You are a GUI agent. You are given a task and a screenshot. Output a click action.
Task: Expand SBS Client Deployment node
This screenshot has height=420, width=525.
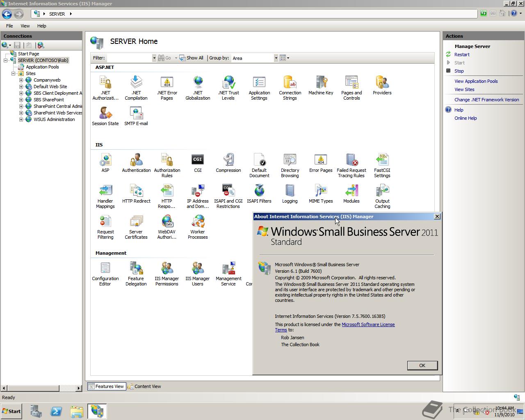tap(21, 93)
